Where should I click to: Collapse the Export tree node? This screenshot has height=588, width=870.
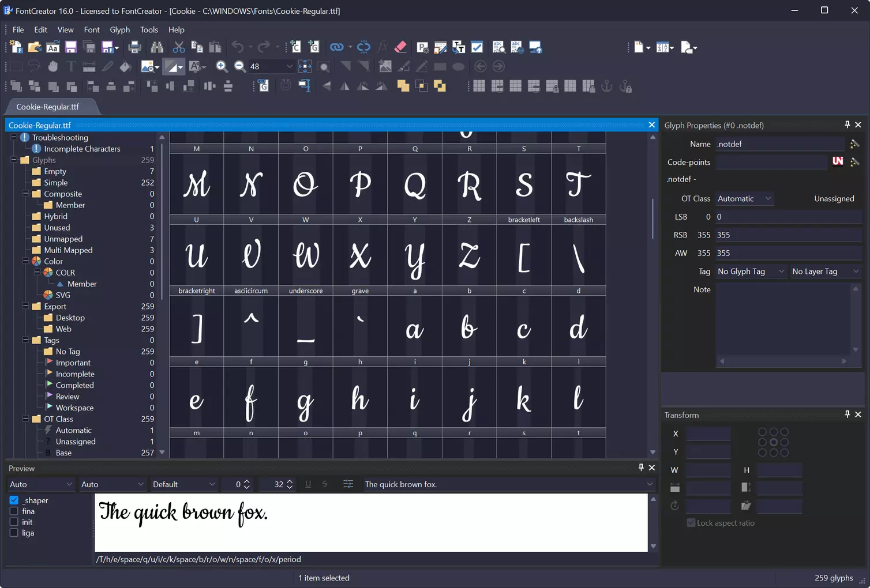tap(25, 306)
